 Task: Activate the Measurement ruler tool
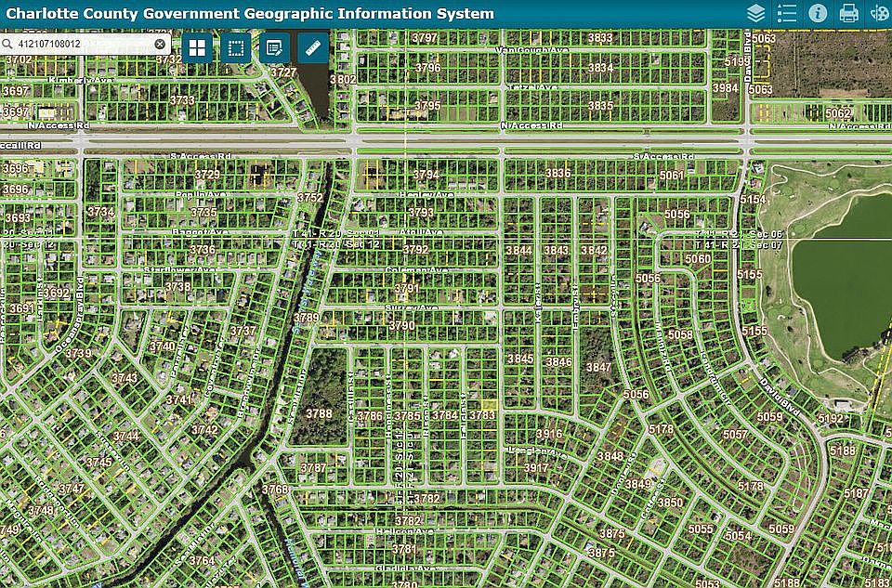pyautogui.click(x=313, y=47)
